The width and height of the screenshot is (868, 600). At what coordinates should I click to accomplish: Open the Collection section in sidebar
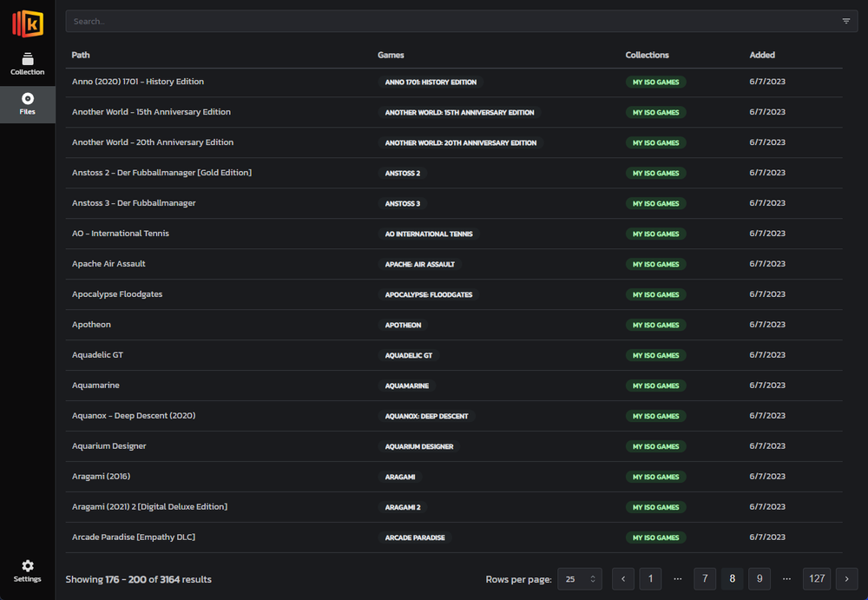(x=27, y=64)
